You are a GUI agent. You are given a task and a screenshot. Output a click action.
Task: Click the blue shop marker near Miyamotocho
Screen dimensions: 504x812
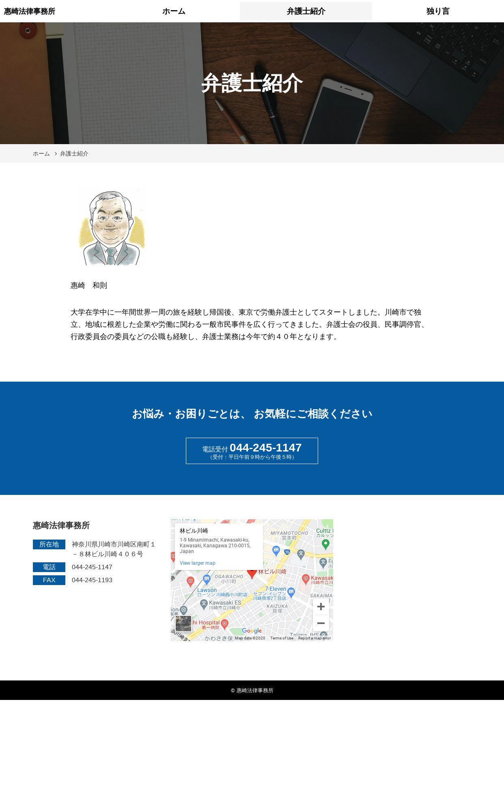pos(276,551)
